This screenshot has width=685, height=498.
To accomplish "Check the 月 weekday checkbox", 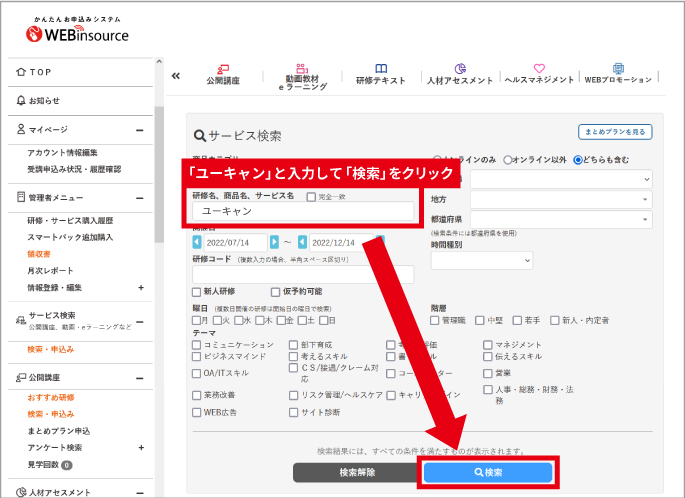I will pos(197,321).
